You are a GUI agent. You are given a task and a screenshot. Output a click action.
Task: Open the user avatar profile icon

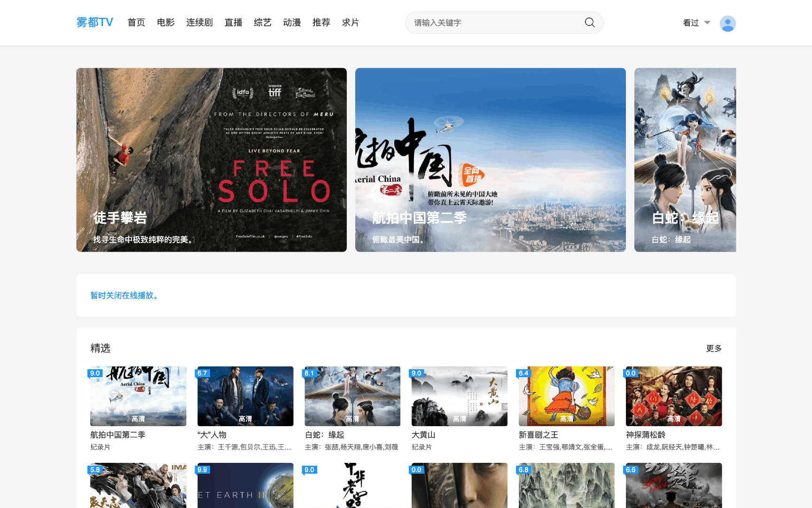click(x=727, y=24)
